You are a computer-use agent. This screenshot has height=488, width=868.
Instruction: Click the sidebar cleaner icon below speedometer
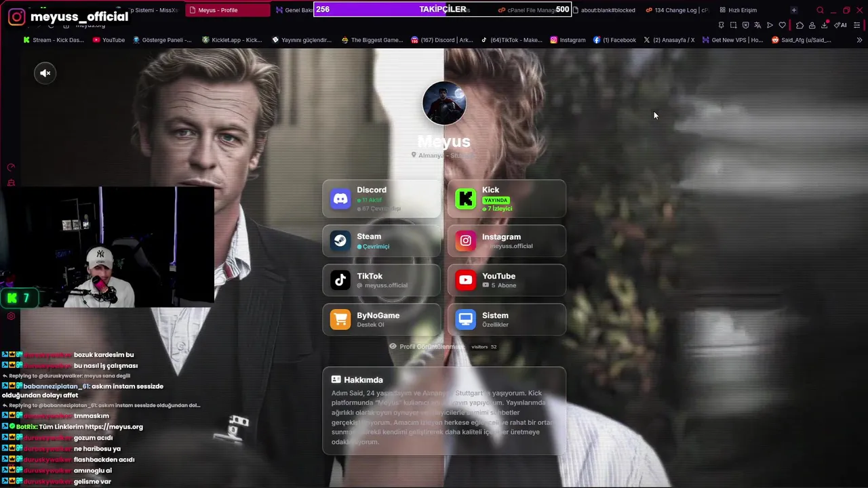(x=11, y=182)
